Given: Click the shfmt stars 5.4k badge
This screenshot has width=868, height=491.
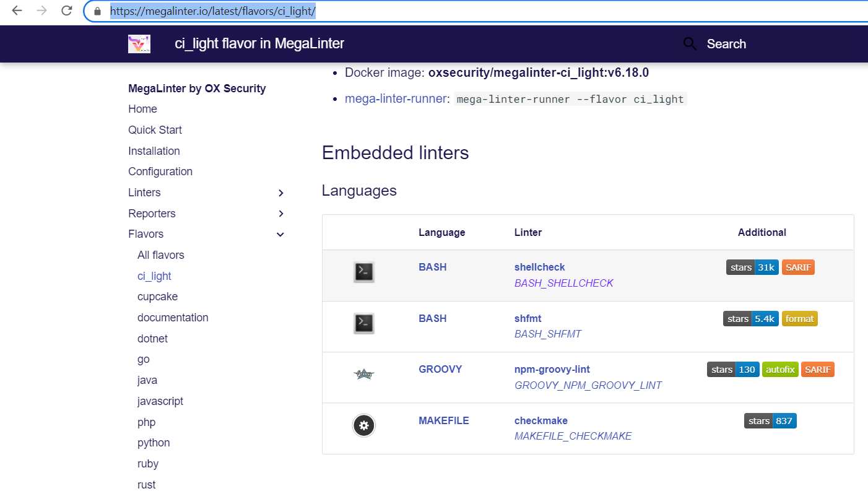Looking at the screenshot, I should (751, 319).
